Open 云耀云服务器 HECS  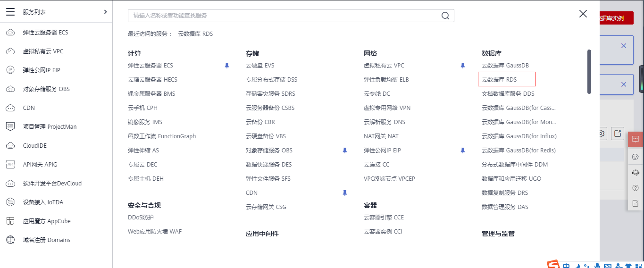click(x=152, y=80)
